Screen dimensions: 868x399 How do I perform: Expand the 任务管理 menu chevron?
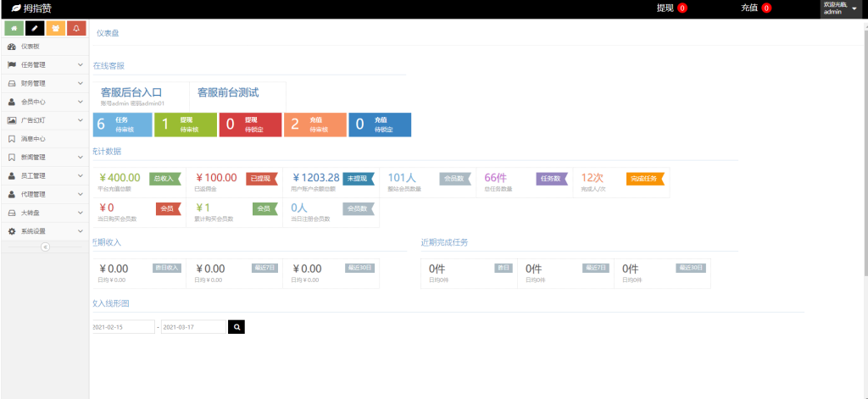click(81, 64)
